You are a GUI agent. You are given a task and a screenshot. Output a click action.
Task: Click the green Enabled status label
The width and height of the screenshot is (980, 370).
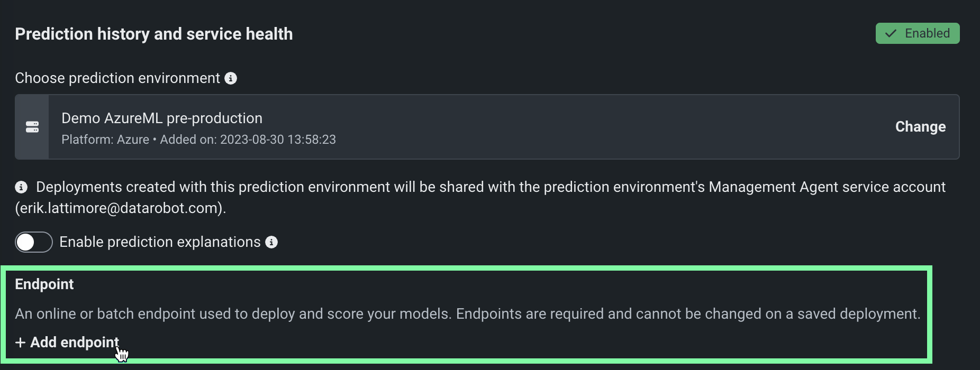pyautogui.click(x=927, y=33)
